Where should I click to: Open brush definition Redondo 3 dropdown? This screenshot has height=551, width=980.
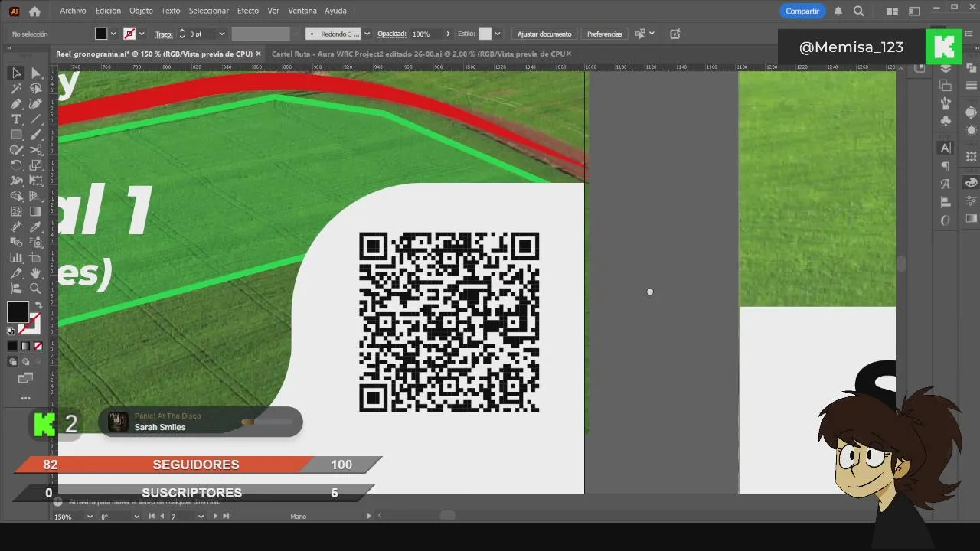[367, 34]
